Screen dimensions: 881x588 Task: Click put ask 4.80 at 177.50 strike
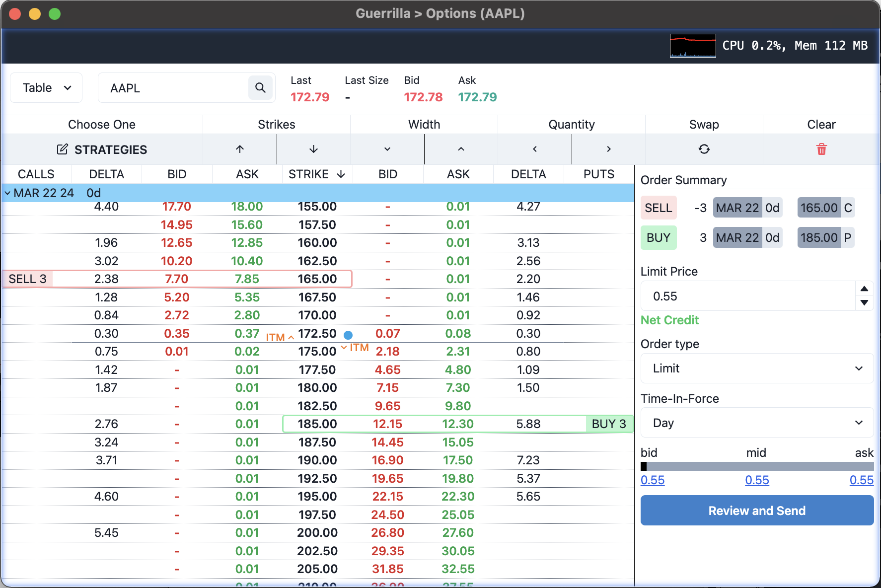pos(458,370)
